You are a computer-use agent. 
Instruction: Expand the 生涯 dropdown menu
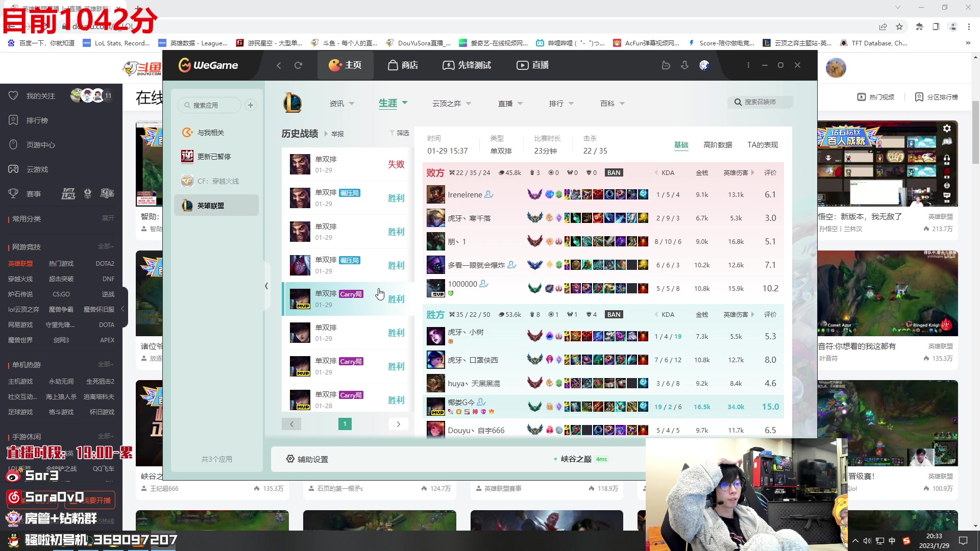393,103
